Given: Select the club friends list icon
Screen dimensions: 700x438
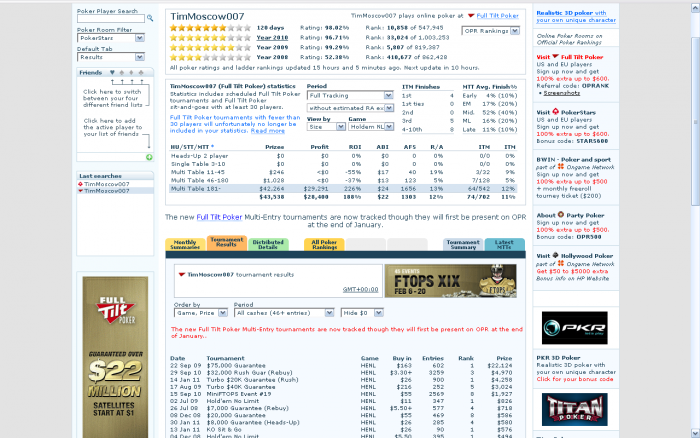Looking at the screenshot, I should pos(141,72).
